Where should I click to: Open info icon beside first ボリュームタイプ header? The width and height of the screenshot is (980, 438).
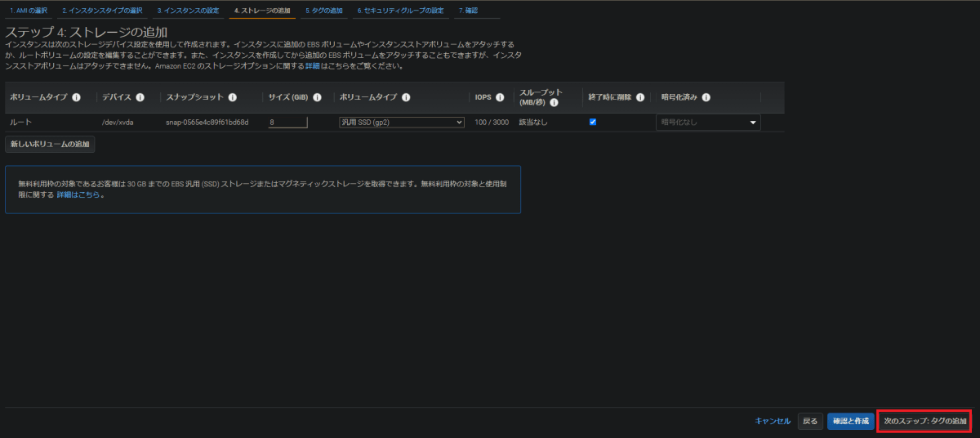(76, 97)
